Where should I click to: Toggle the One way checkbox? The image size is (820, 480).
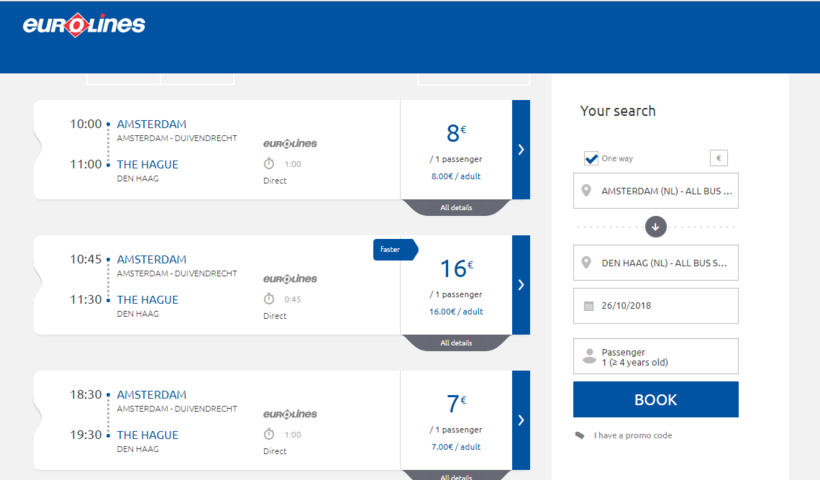591,158
